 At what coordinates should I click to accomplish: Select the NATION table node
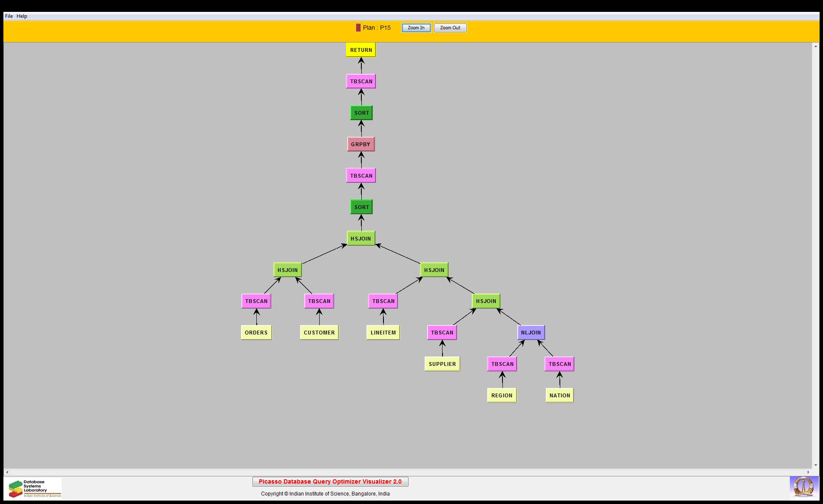pos(559,396)
